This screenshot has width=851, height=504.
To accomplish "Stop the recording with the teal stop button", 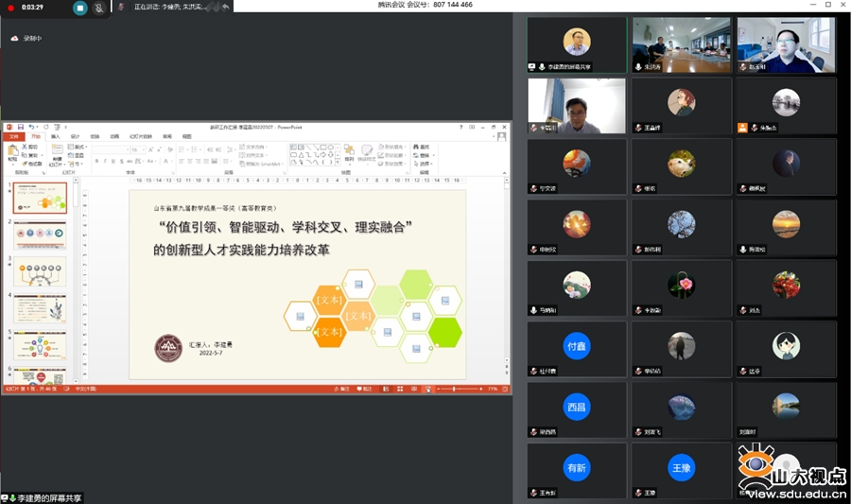I will click(80, 8).
